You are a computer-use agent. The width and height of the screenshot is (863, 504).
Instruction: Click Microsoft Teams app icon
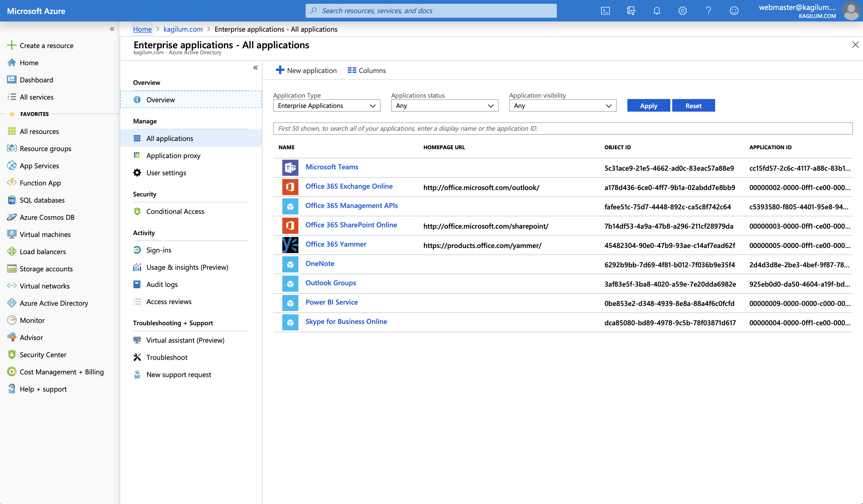(x=290, y=167)
